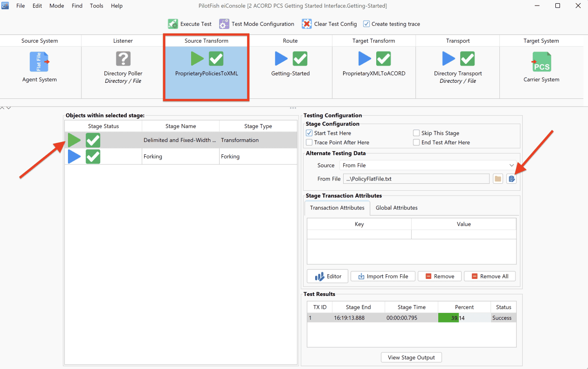Open Test Mode Configuration gear icon

224,24
